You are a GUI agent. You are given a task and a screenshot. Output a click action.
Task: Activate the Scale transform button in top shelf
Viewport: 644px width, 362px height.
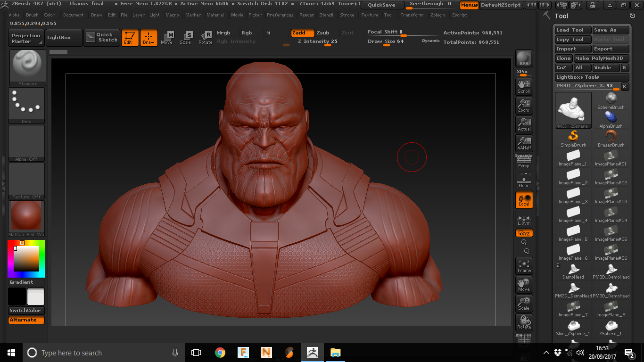[186, 38]
